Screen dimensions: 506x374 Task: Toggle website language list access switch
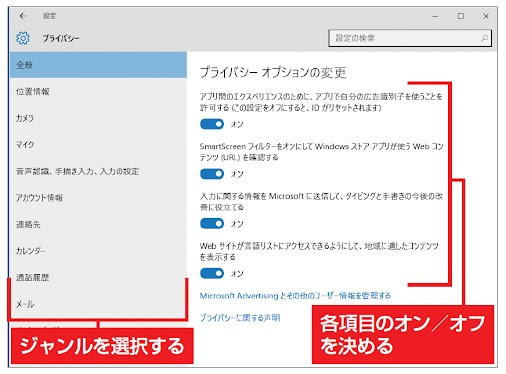[x=212, y=273]
